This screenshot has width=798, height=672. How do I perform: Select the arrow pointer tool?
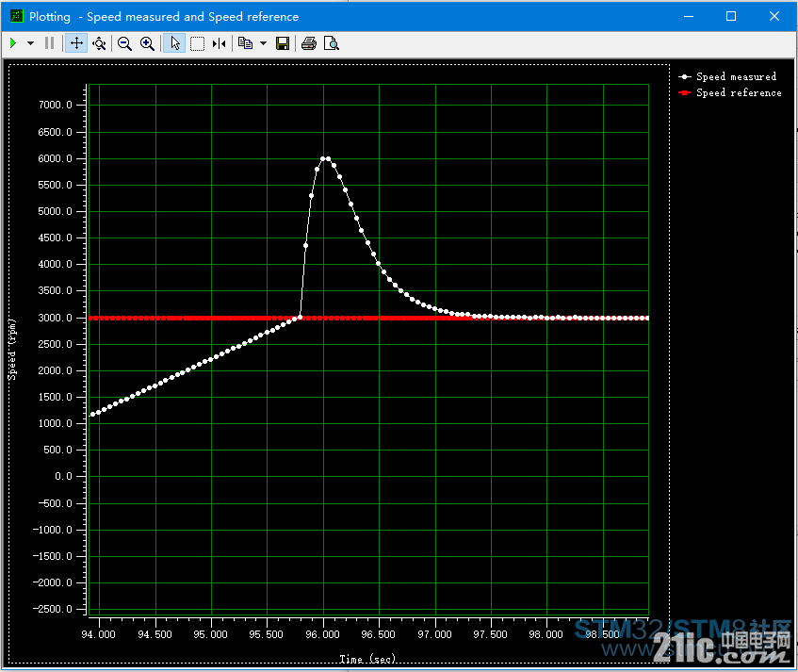[174, 43]
